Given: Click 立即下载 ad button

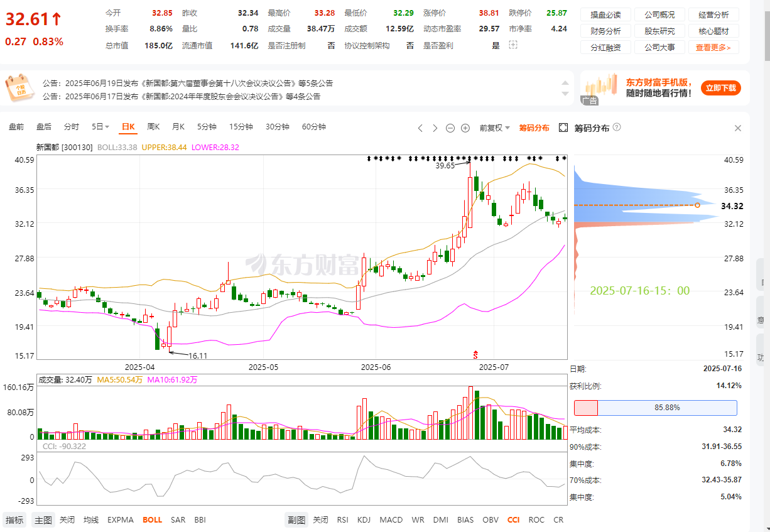Looking at the screenshot, I should [720, 89].
